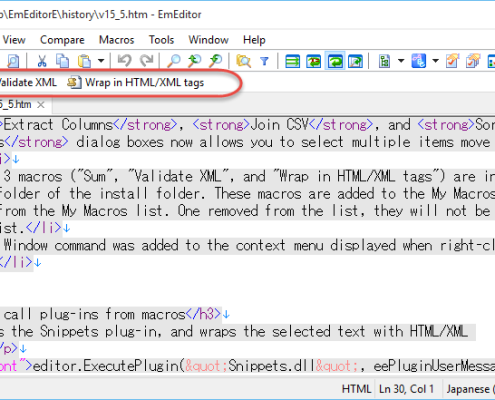This screenshot has height=400, width=495.
Task: Click the Paste clipboard icon
Action: 84,61
